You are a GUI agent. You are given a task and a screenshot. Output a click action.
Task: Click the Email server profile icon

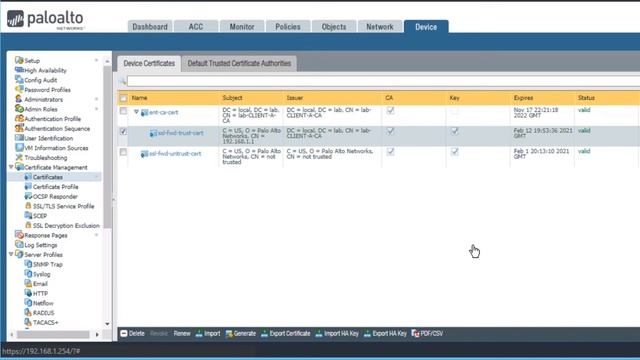(28, 284)
